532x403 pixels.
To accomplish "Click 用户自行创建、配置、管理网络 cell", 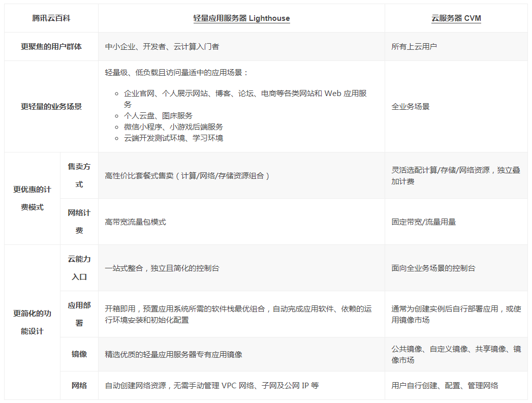I will click(456, 385).
